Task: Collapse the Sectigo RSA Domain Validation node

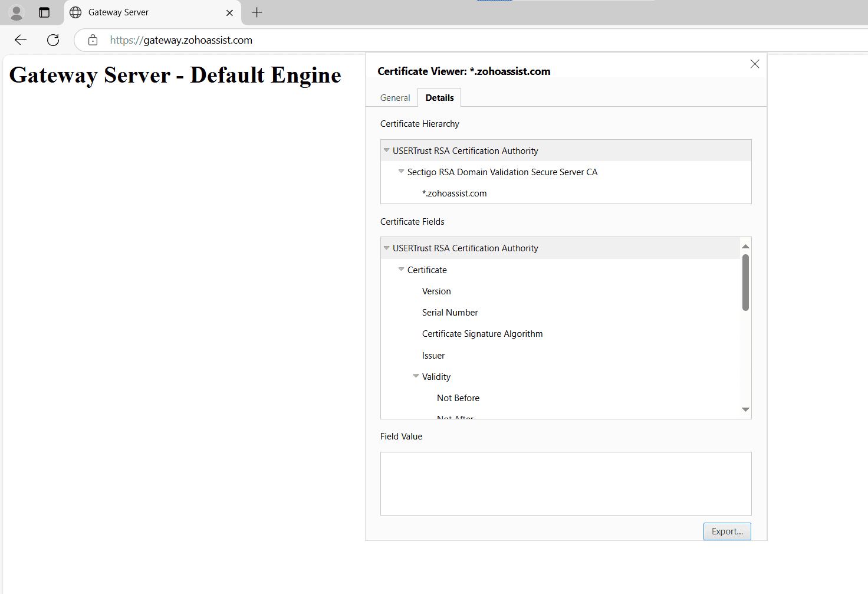Action: point(401,171)
